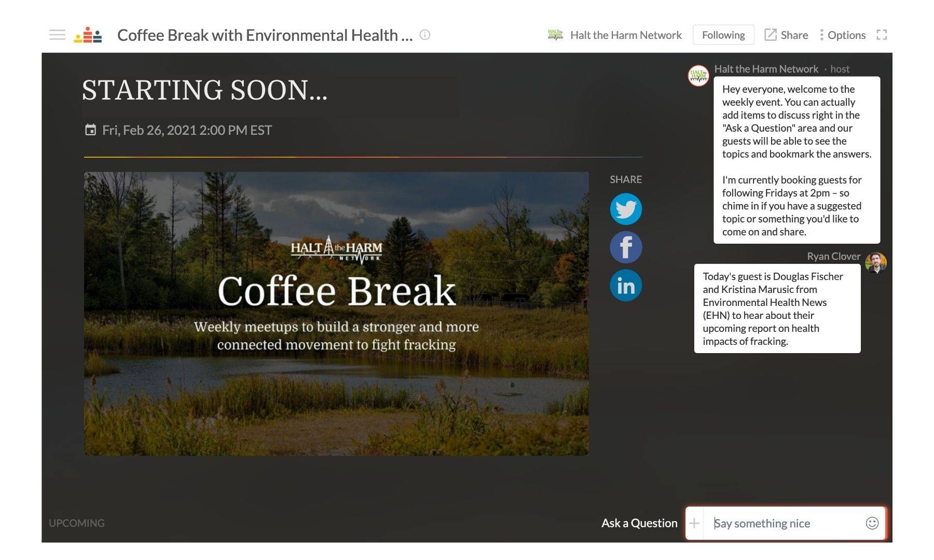Share the event on LinkedIn

626,285
